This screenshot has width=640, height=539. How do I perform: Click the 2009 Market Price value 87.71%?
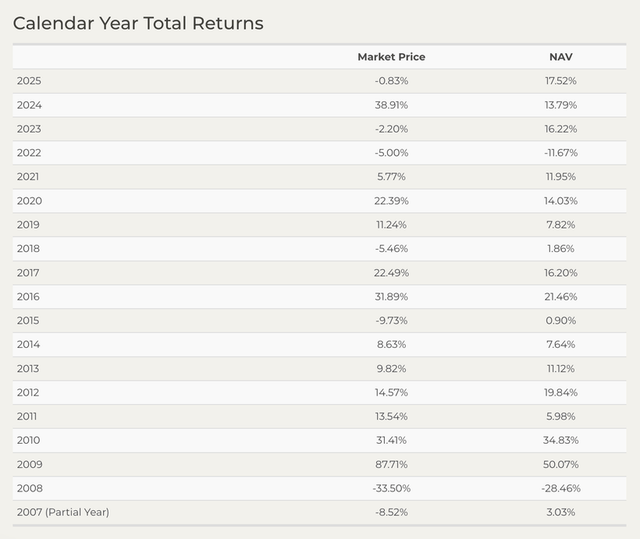click(391, 464)
